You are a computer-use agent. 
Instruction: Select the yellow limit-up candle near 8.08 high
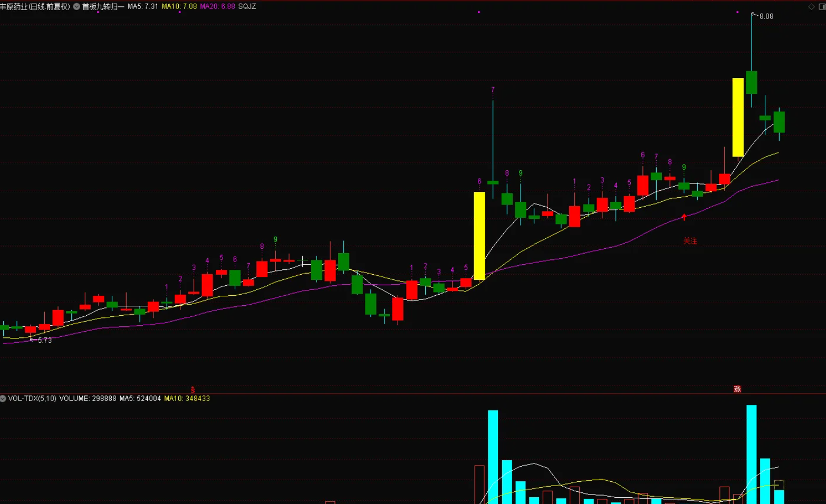click(x=738, y=117)
